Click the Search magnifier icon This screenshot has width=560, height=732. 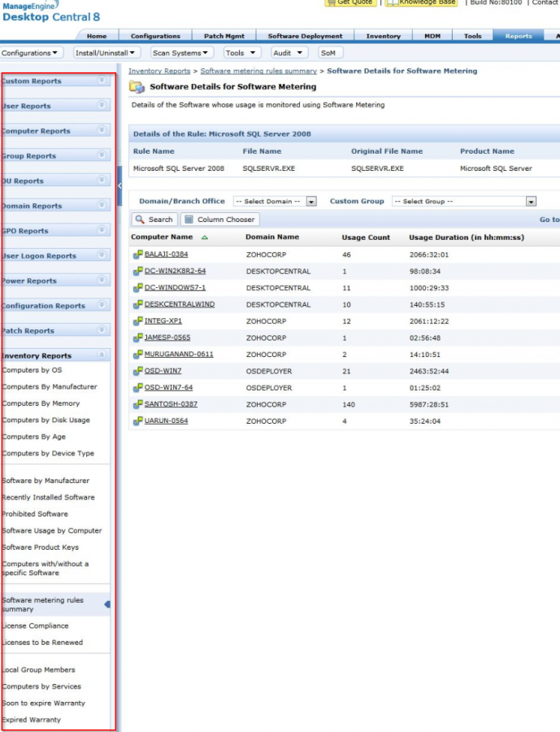coord(140,220)
